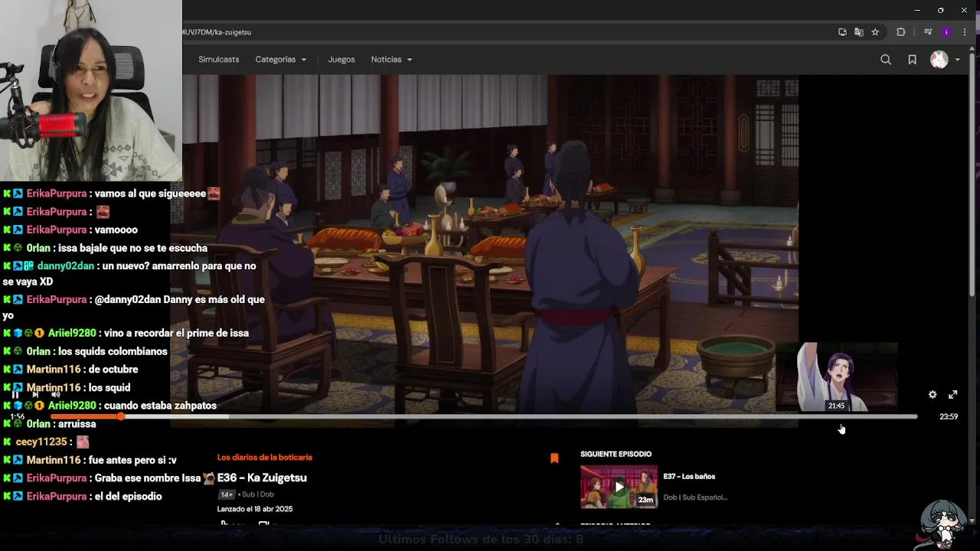Click Martinn116's message 'fue antes pero si :v'
Screen dimensions: 980x551
pos(132,460)
